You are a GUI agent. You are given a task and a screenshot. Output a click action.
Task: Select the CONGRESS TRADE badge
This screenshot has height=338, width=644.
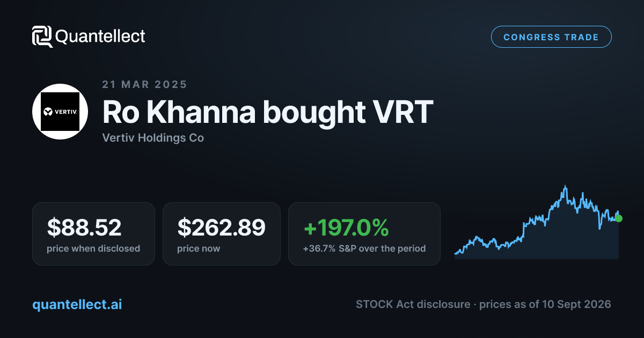pos(551,37)
